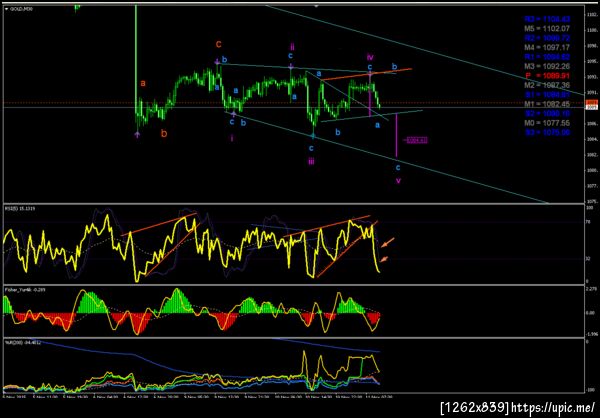This screenshot has height=418, width=600.
Task: Select the upper orange arrow in RSI pane
Action: (387, 242)
